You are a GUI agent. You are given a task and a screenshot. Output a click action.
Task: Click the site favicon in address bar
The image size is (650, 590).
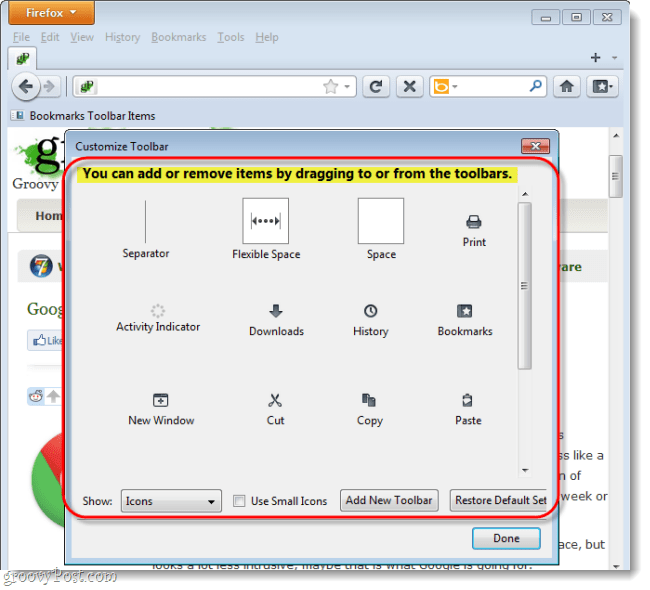coord(87,87)
